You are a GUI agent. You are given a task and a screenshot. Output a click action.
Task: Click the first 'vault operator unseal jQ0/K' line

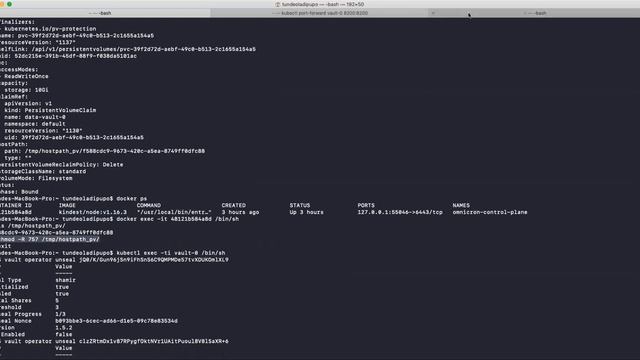[116, 260]
